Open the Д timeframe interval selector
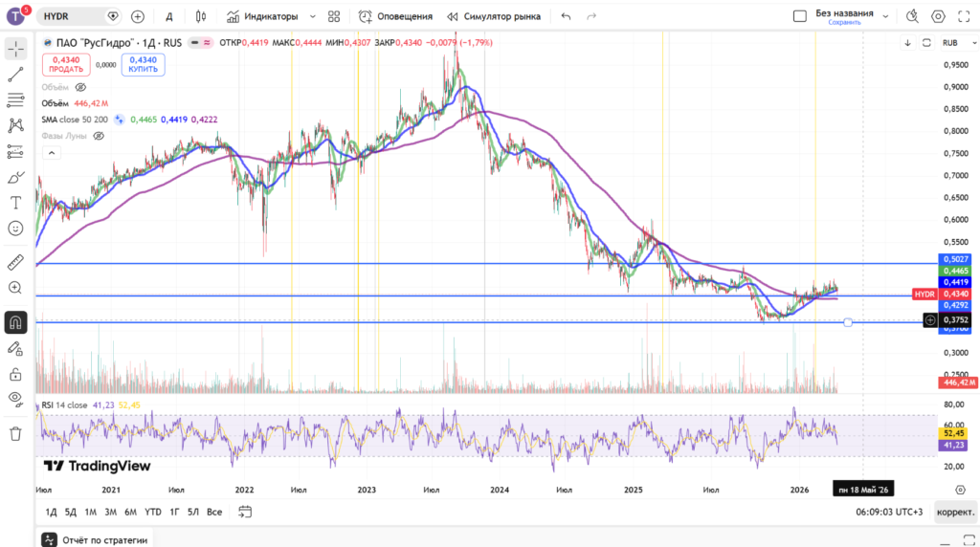Screen dimensions: 980x547 168,17
